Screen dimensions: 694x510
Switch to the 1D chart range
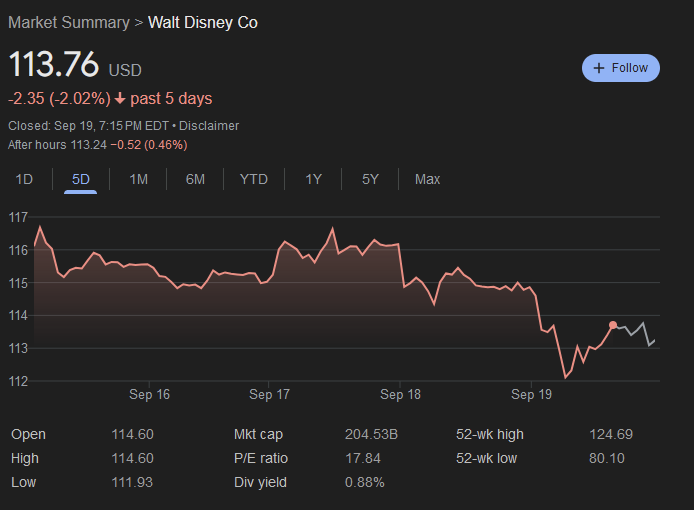(x=24, y=179)
